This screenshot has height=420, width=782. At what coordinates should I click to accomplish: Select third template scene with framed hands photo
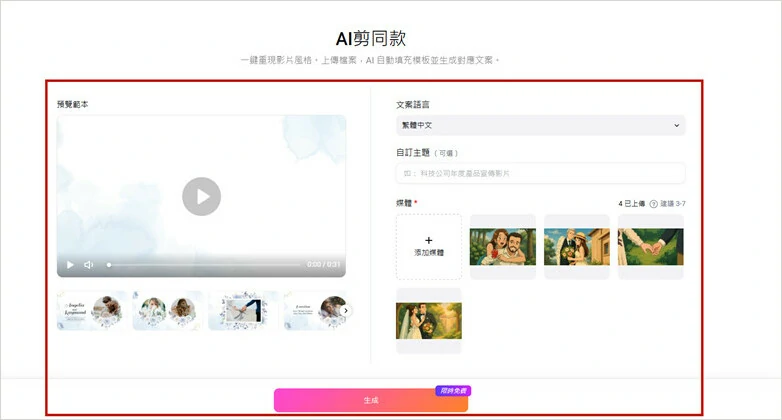pos(243,310)
